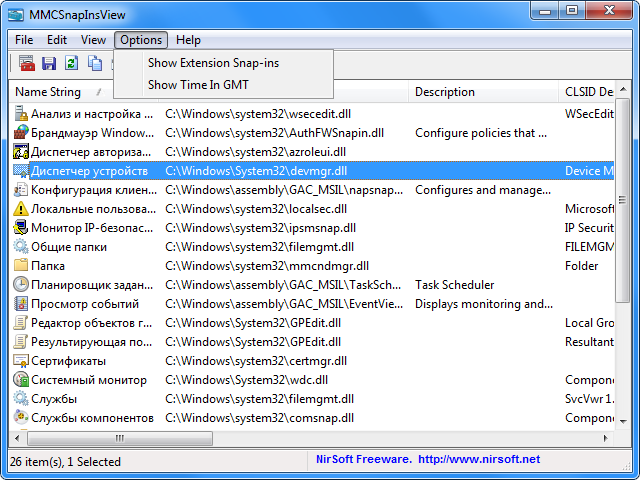Sort by the Description column header

(483, 92)
